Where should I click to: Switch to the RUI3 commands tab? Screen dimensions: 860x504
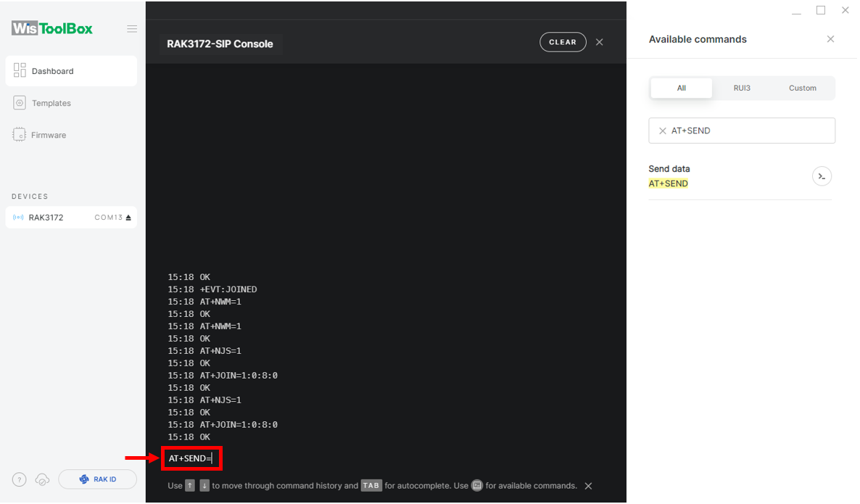click(742, 88)
